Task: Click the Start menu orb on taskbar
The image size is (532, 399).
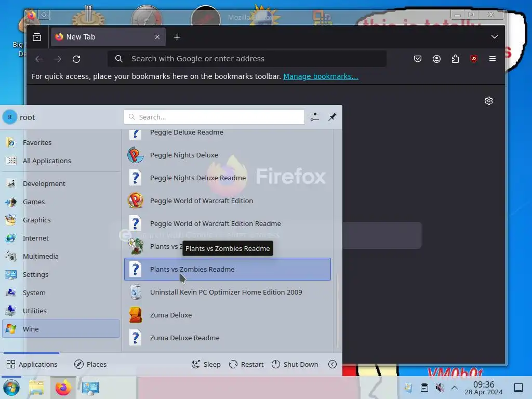Action: tap(11, 388)
